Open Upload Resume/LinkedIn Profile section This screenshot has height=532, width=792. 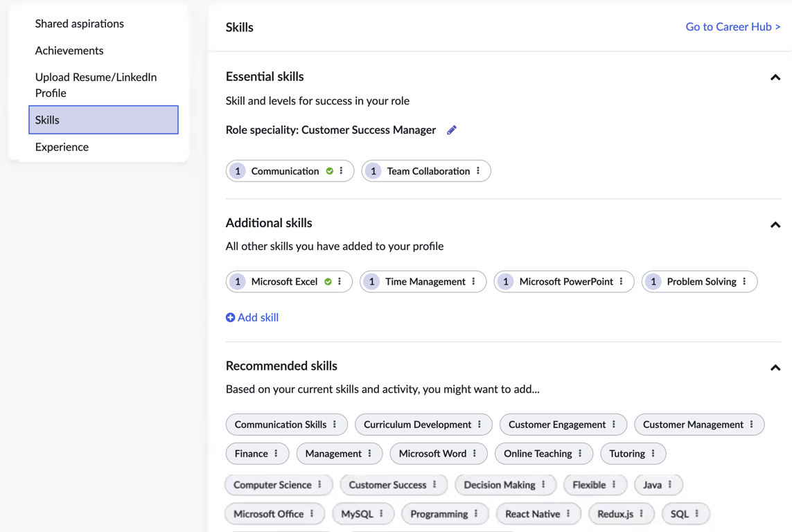click(96, 85)
